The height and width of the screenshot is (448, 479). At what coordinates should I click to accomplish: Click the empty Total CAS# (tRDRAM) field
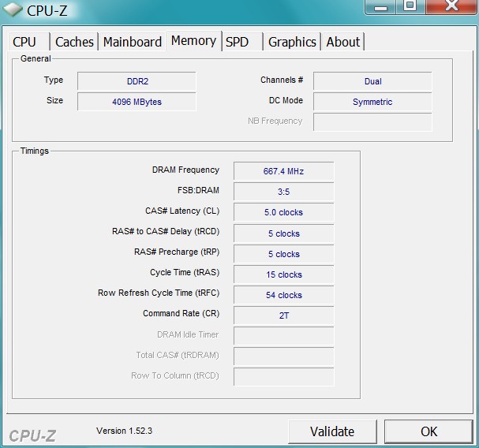(284, 357)
